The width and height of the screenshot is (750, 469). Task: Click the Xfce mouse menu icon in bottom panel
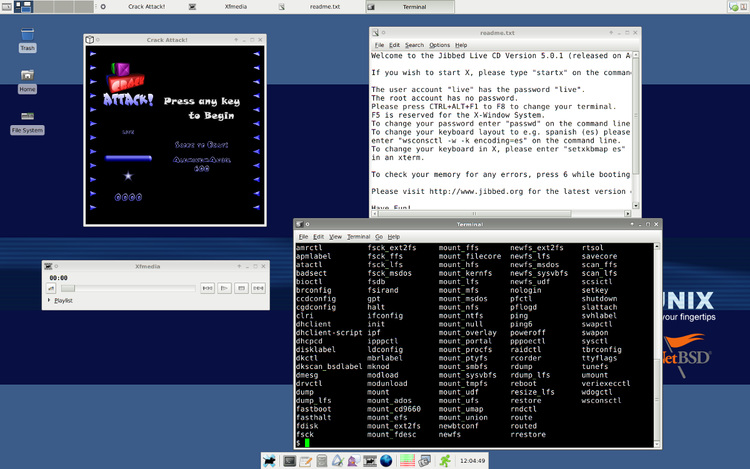(x=270, y=461)
